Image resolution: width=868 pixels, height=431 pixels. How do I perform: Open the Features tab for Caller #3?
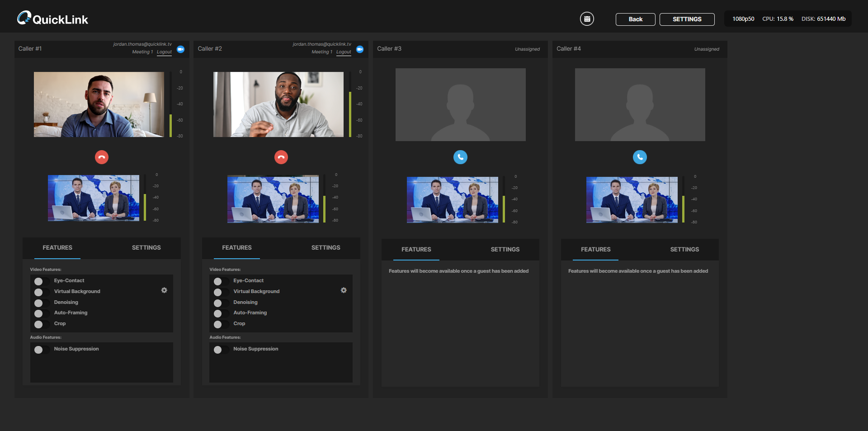click(416, 250)
